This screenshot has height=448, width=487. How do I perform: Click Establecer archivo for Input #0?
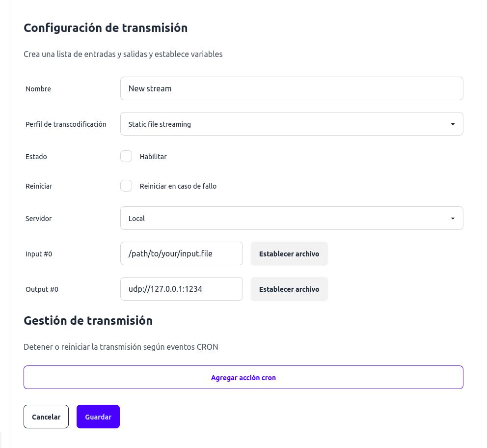point(289,253)
